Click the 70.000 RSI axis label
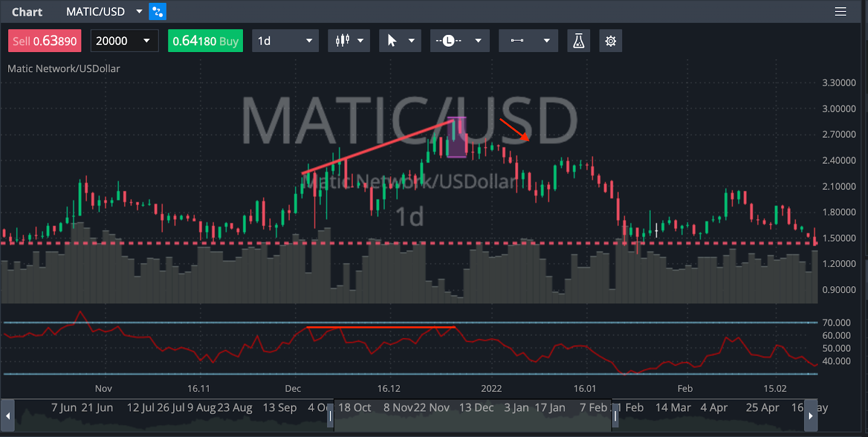The width and height of the screenshot is (868, 437). 837,322
